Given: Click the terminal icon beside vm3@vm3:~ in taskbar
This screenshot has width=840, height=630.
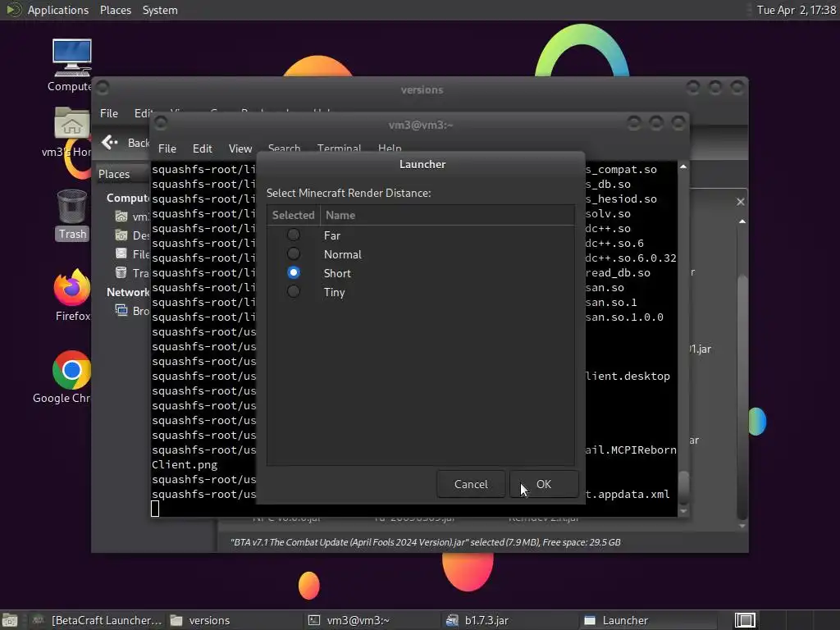Looking at the screenshot, I should pyautogui.click(x=314, y=620).
